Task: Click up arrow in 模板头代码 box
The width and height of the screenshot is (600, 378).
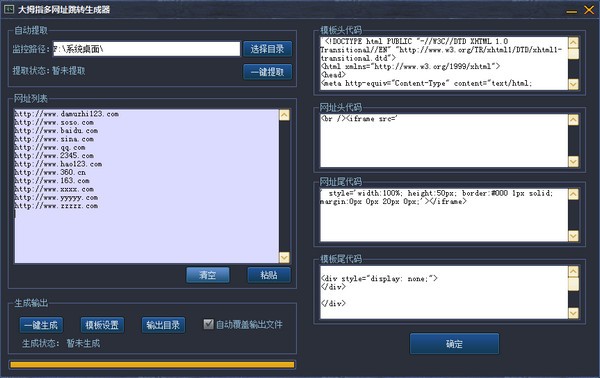Action: (x=573, y=42)
